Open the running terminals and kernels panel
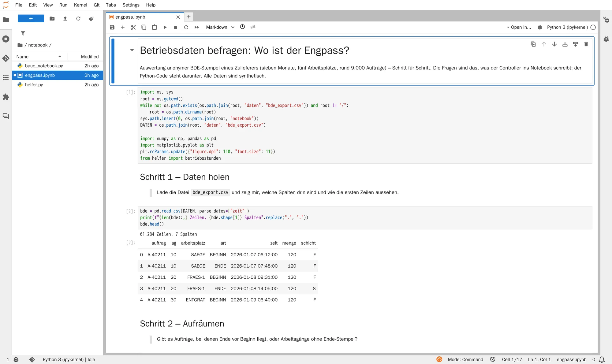612x364 pixels. (6, 39)
